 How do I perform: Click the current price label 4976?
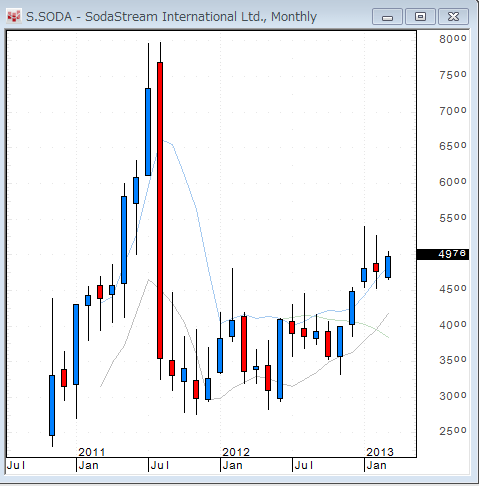(443, 254)
